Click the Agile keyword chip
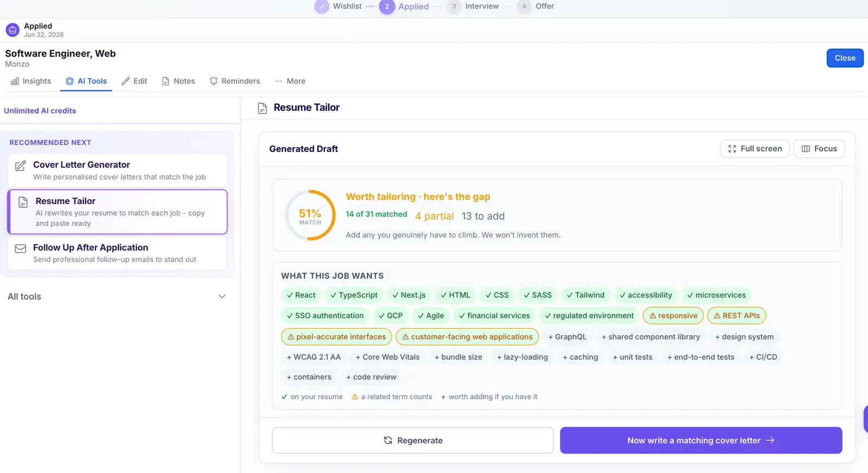 pos(431,316)
